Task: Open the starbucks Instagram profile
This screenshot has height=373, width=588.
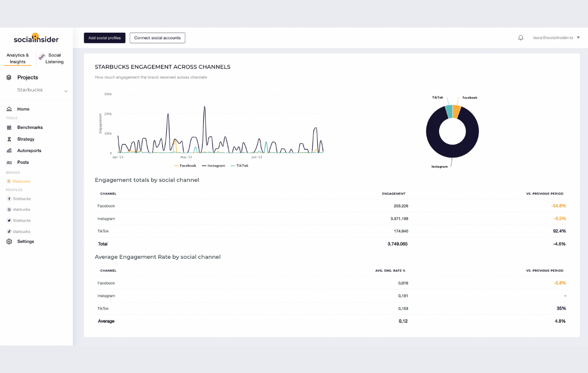Action: [21, 210]
